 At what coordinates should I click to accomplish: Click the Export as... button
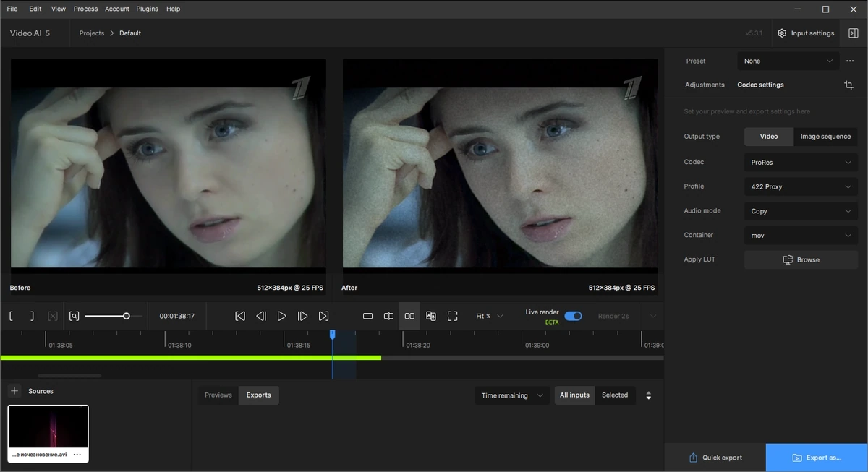click(817, 458)
